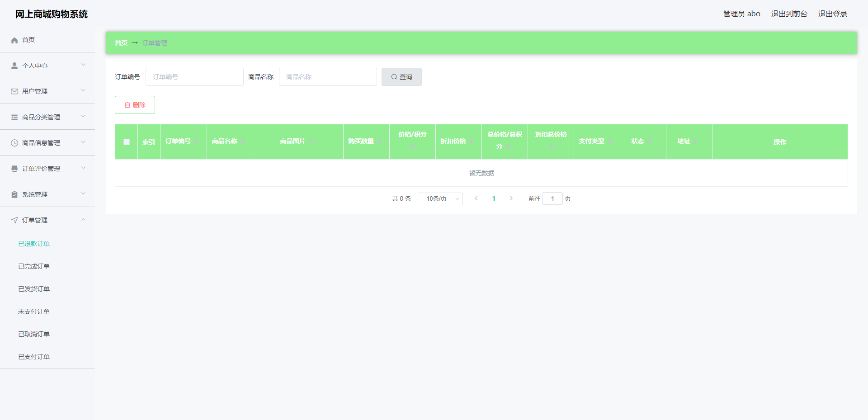Select 未支付订单 submenu item
This screenshot has width=868, height=420.
34,311
